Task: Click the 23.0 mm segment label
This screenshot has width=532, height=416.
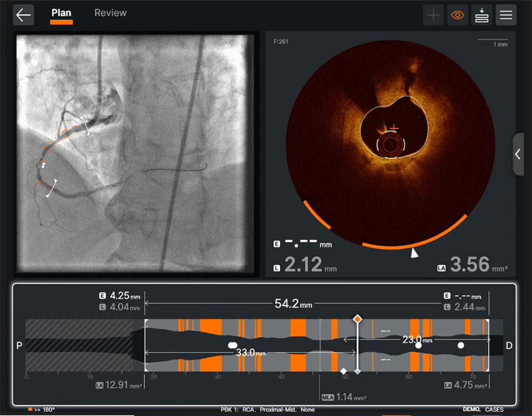Action: point(417,339)
